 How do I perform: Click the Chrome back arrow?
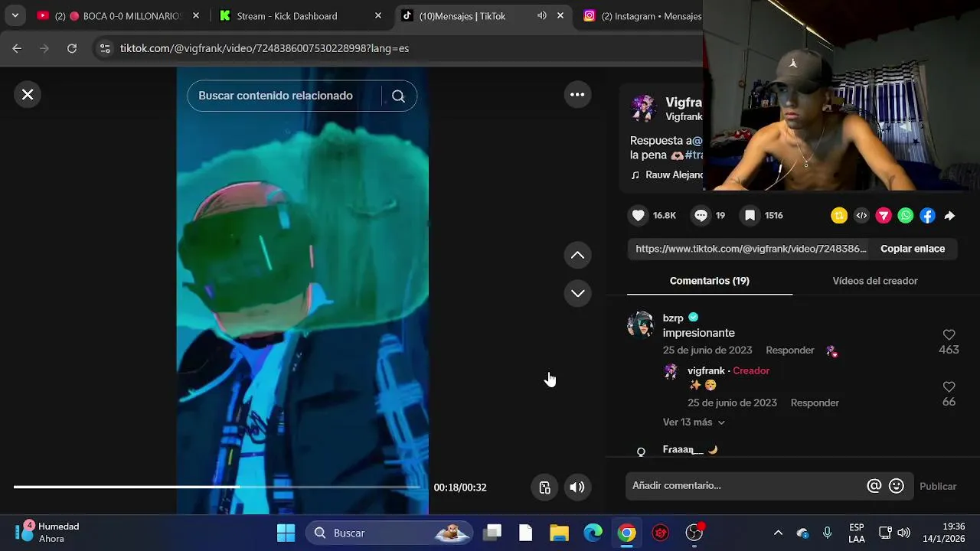tap(17, 48)
